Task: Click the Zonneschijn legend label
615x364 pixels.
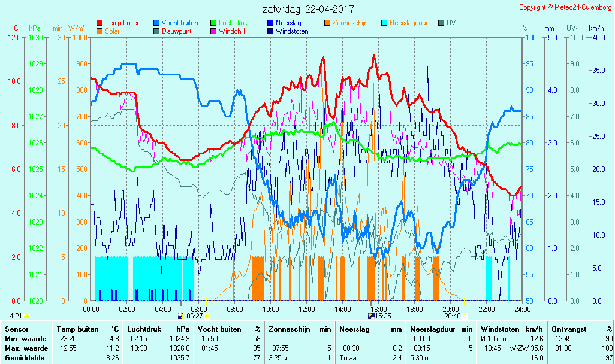Action: coord(349,23)
